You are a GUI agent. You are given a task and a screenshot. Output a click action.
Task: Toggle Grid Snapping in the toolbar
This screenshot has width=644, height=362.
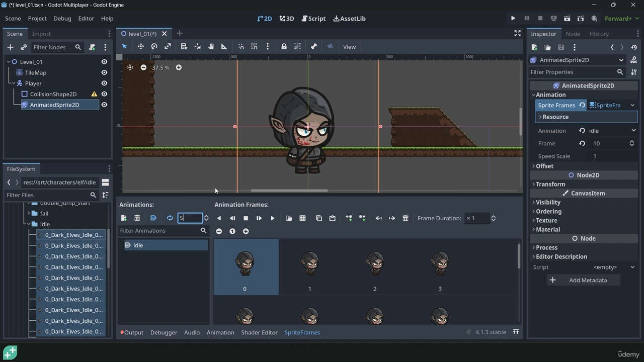(254, 47)
